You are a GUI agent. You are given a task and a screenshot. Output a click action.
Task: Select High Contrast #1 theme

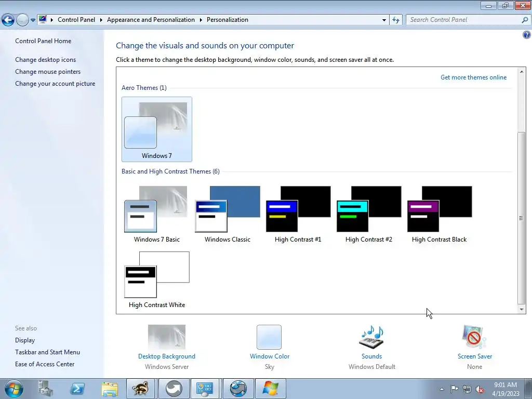298,215
